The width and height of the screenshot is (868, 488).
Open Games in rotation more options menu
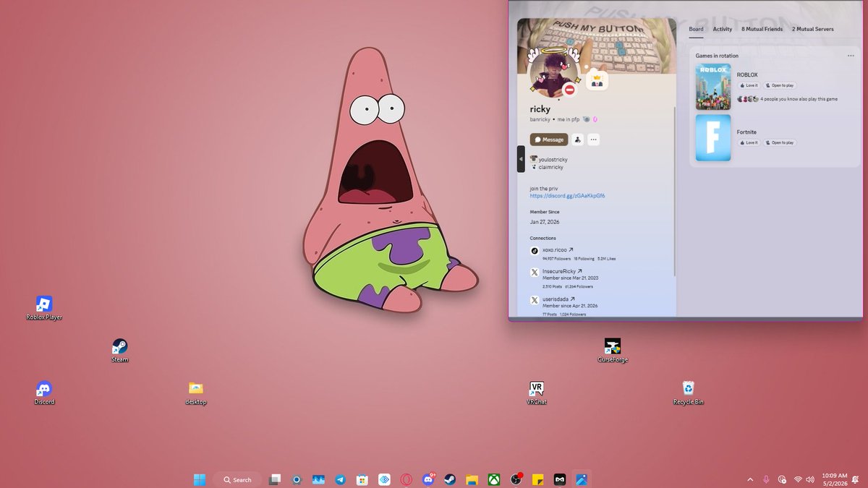851,56
